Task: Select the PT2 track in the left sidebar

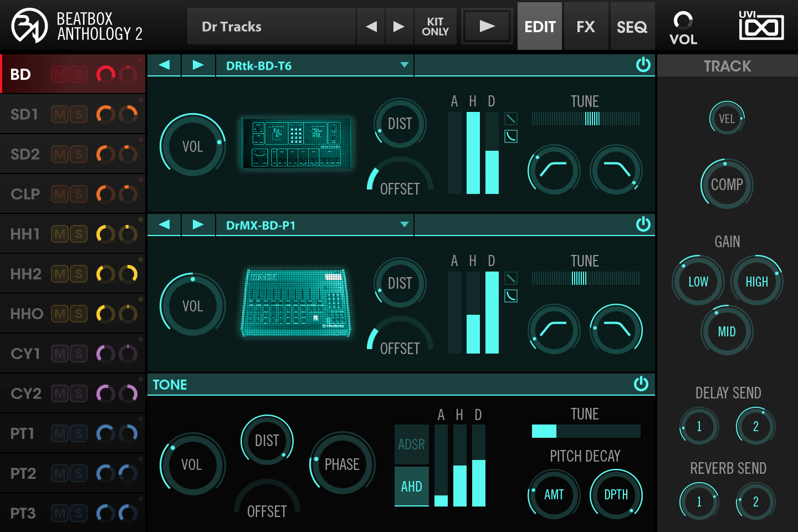Action: (x=24, y=473)
